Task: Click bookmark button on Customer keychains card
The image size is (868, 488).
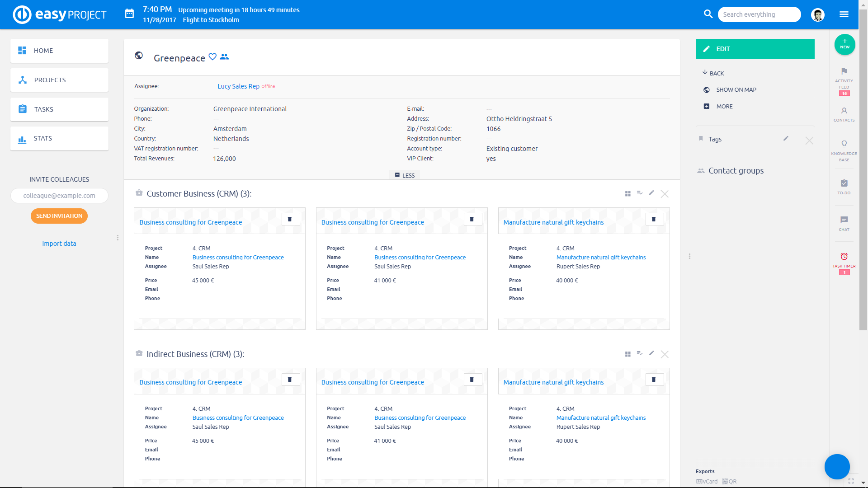Action: 654,219
